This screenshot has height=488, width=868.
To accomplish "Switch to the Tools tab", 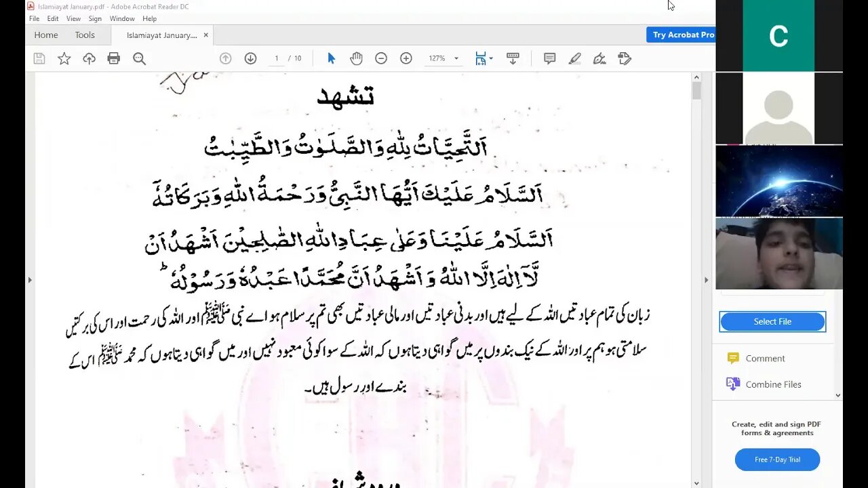I will [85, 35].
